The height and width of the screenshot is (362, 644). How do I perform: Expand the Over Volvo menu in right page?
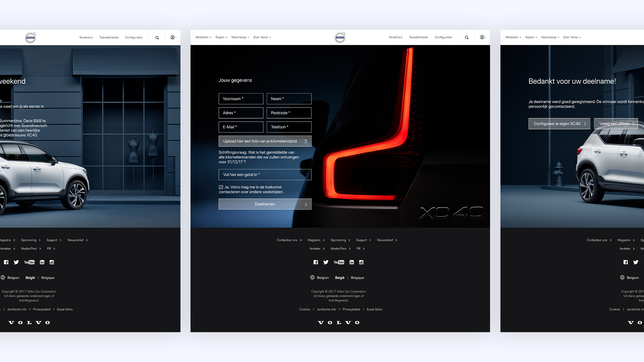click(x=572, y=37)
